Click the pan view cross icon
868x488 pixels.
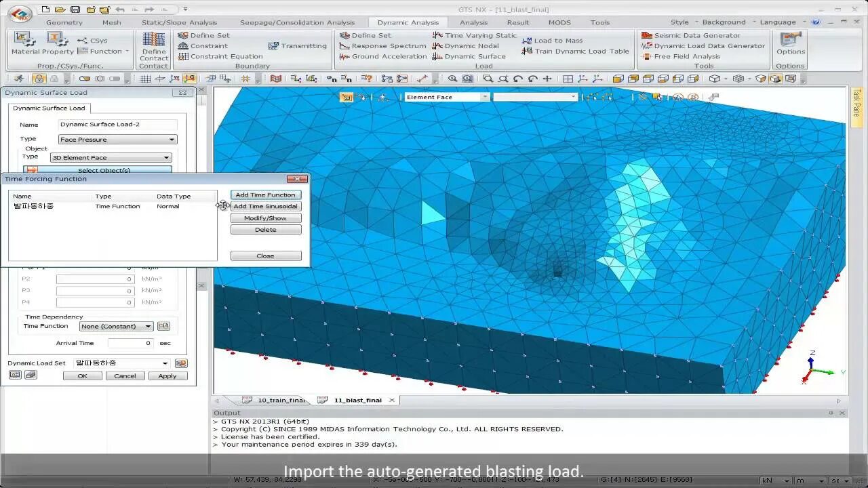pos(547,79)
